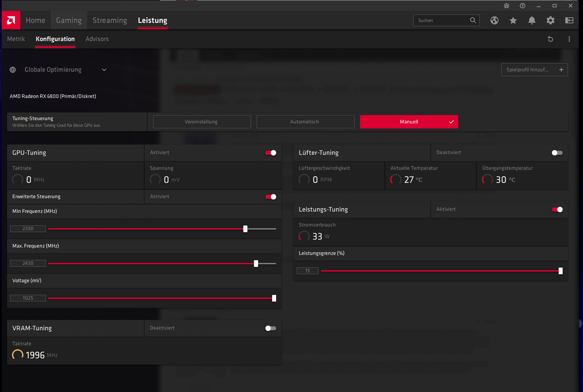Click Spielprofil hinzufügen button
The image size is (583, 392).
point(534,70)
